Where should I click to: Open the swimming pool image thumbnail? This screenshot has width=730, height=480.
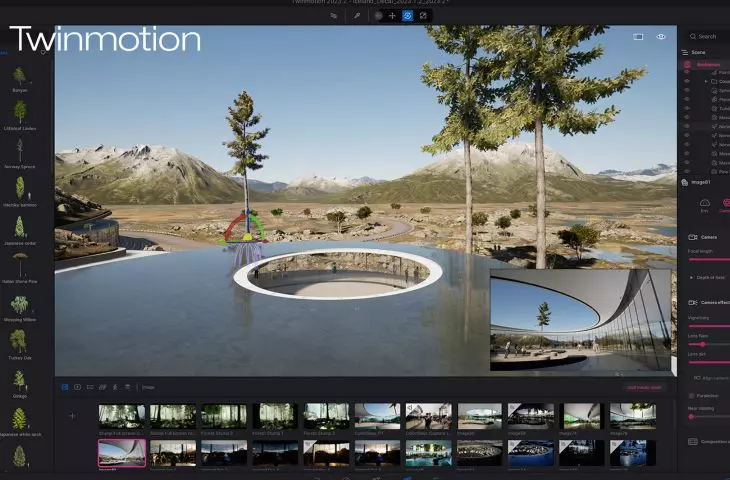pos(428,453)
